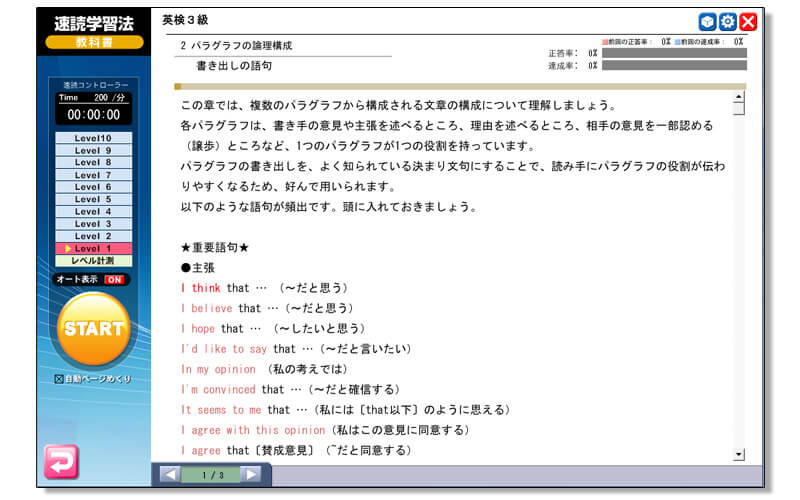The width and height of the screenshot is (800, 500).
Task: Click the blue cube icon at top right
Action: tap(707, 22)
